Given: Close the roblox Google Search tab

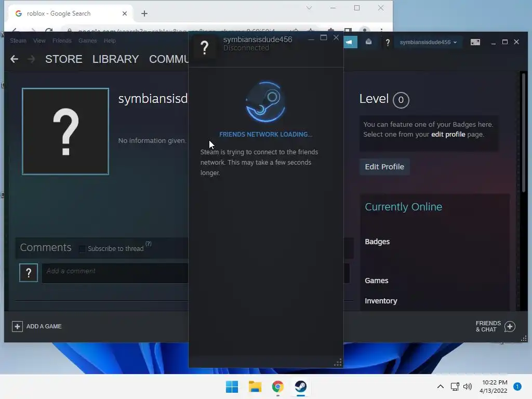Looking at the screenshot, I should [x=125, y=14].
